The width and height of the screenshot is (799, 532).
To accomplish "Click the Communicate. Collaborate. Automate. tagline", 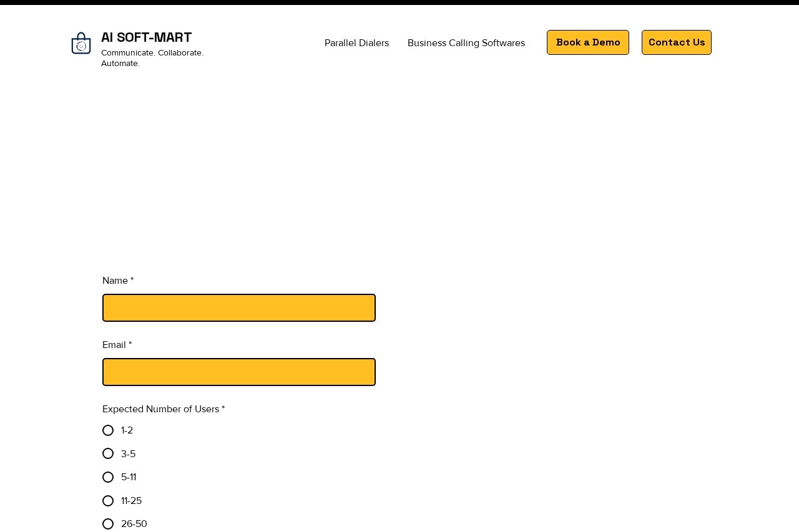I will (x=152, y=58).
